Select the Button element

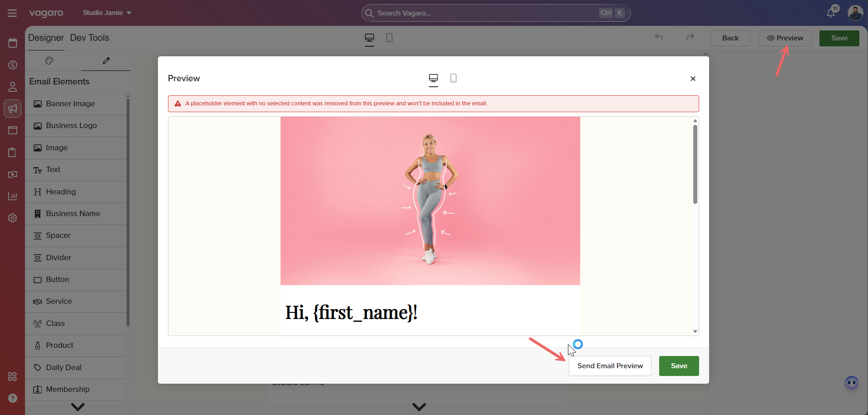click(75, 280)
